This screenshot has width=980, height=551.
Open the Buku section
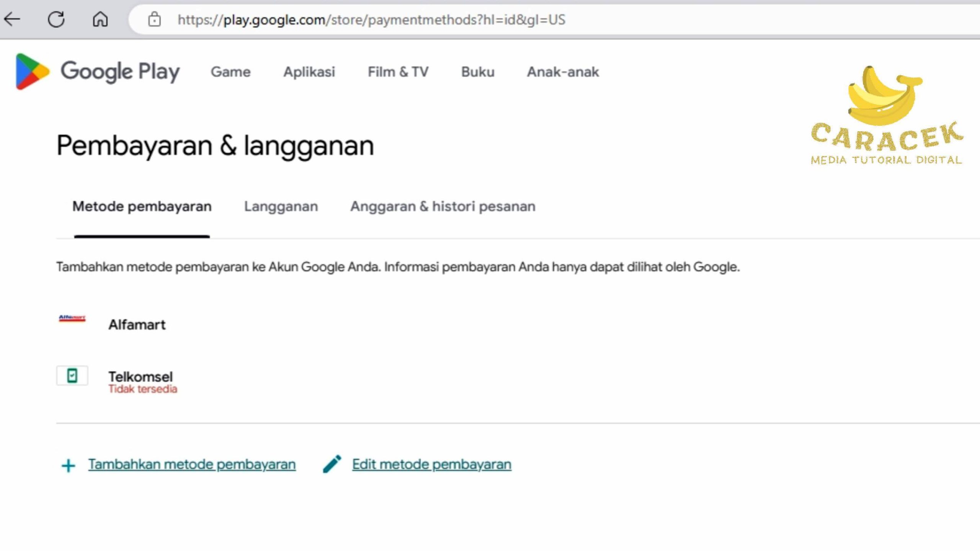tap(477, 72)
